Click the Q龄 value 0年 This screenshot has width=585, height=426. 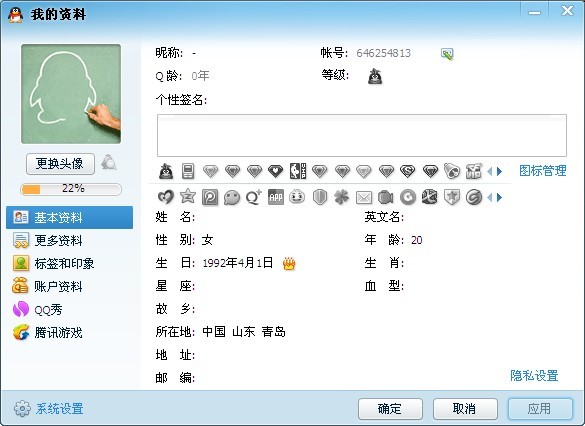(200, 76)
